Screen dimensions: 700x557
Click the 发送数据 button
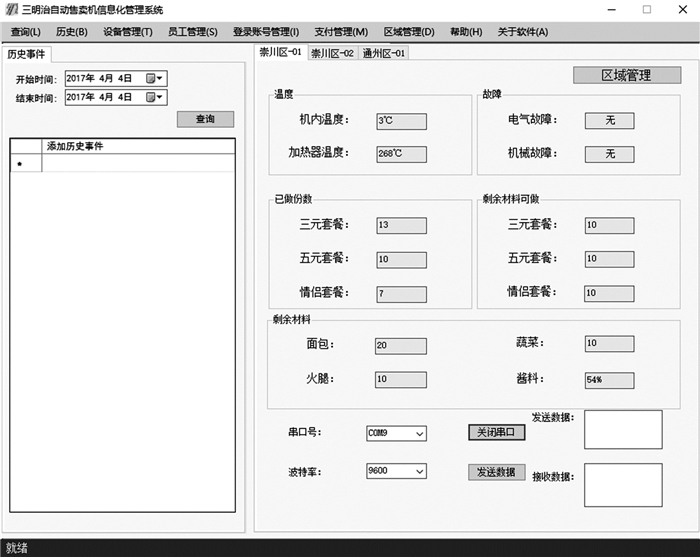click(x=496, y=471)
